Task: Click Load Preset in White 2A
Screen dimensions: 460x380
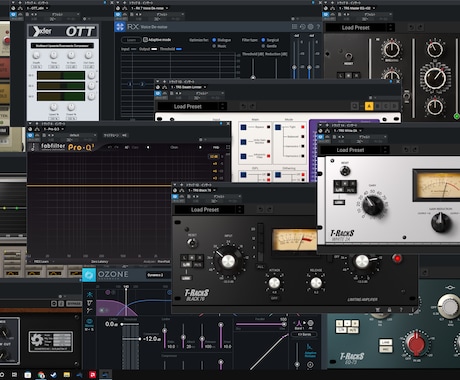Action: [x=350, y=150]
